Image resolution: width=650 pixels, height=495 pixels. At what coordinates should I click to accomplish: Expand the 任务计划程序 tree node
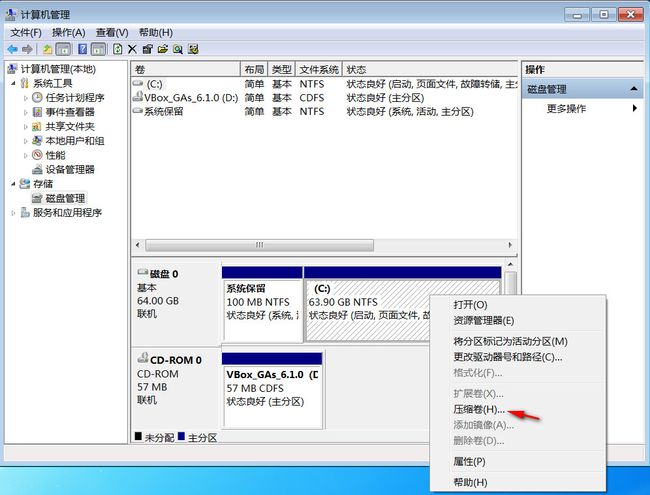point(25,98)
